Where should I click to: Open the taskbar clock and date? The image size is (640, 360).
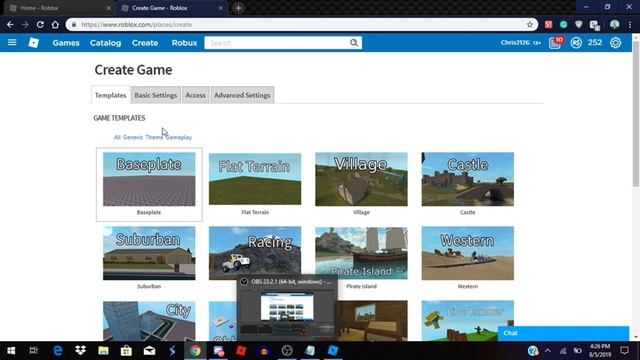click(600, 351)
